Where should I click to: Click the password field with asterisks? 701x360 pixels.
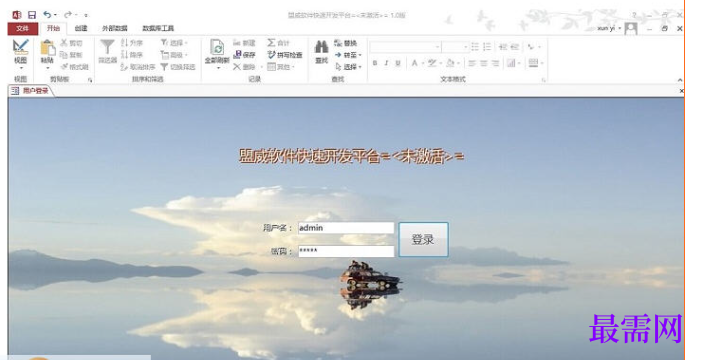tap(346, 251)
